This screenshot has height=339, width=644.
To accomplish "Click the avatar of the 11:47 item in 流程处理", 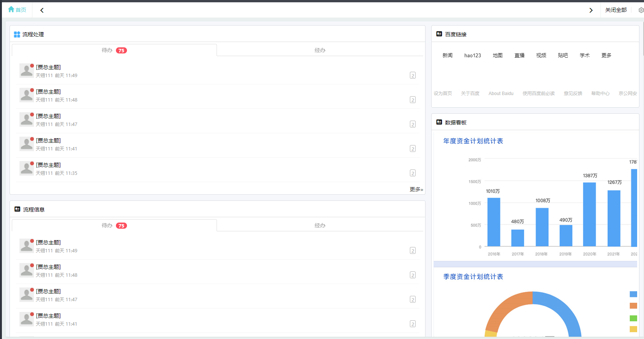I will (26, 119).
